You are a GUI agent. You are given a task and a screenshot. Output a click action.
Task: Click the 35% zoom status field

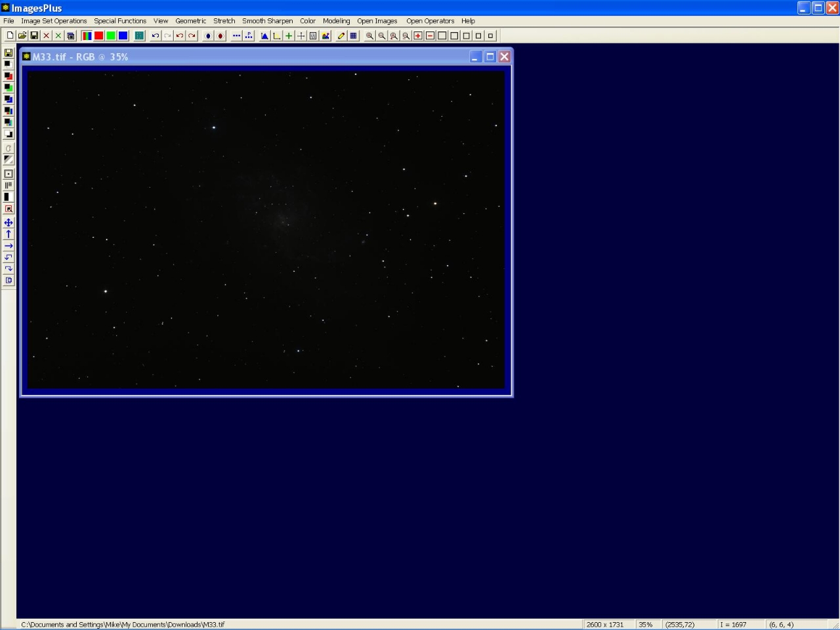click(648, 625)
